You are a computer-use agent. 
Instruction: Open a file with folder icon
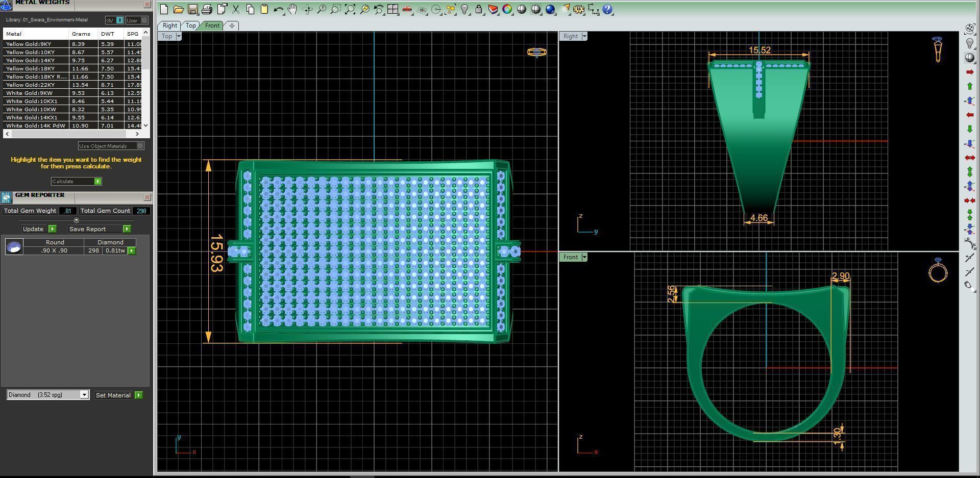click(x=178, y=9)
